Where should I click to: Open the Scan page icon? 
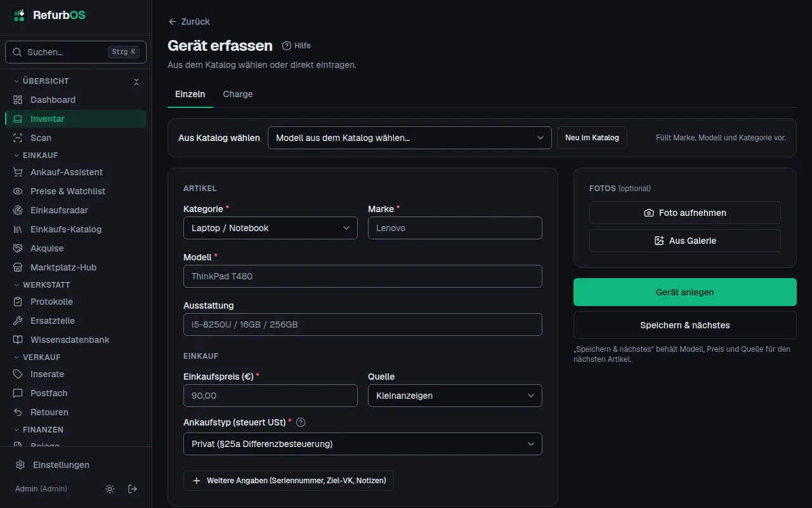(x=18, y=138)
